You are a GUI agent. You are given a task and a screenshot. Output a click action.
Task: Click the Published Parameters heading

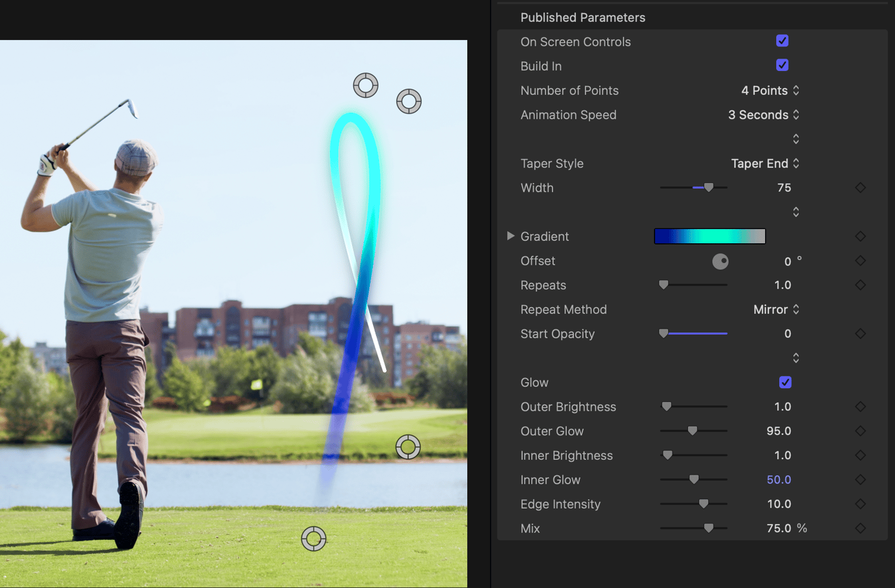click(583, 17)
